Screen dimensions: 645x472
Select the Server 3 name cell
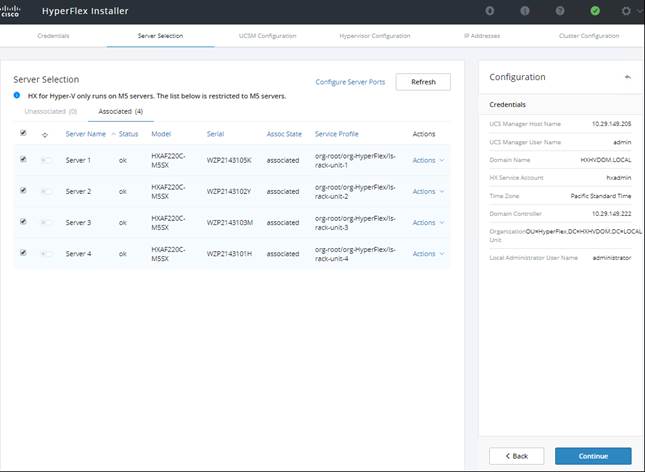(78, 223)
